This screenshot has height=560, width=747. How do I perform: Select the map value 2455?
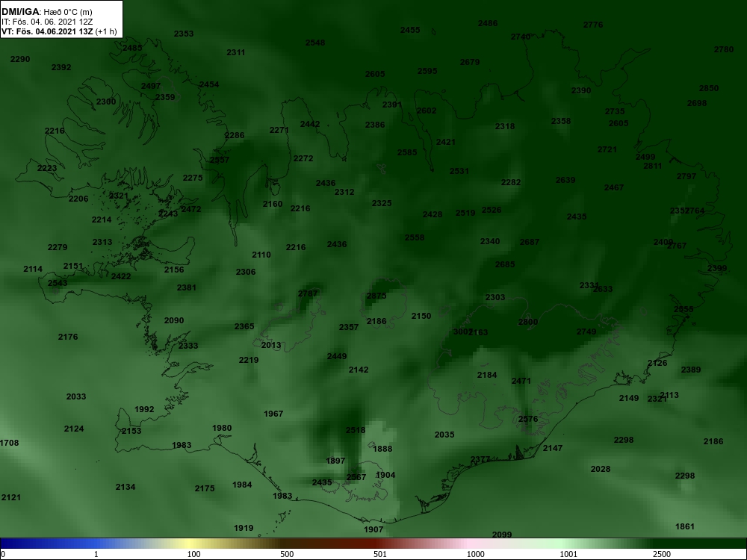pyautogui.click(x=410, y=30)
